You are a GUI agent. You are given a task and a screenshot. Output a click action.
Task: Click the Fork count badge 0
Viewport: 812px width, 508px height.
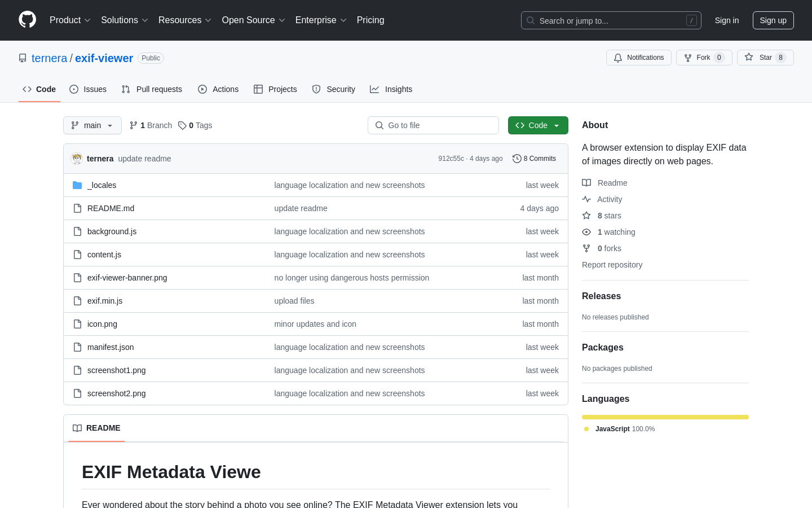click(719, 58)
